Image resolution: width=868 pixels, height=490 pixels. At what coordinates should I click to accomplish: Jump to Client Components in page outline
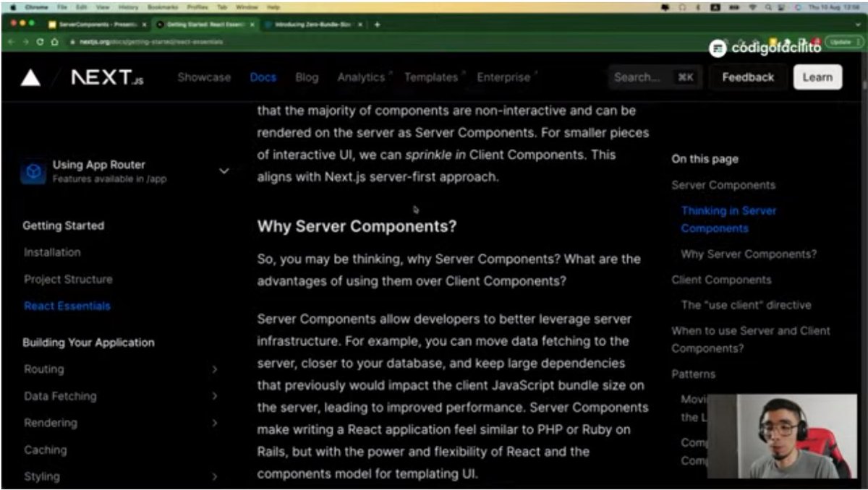[x=721, y=280]
